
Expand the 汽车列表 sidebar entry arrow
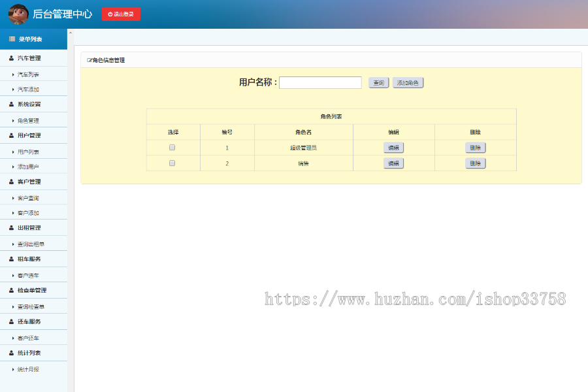[13, 73]
